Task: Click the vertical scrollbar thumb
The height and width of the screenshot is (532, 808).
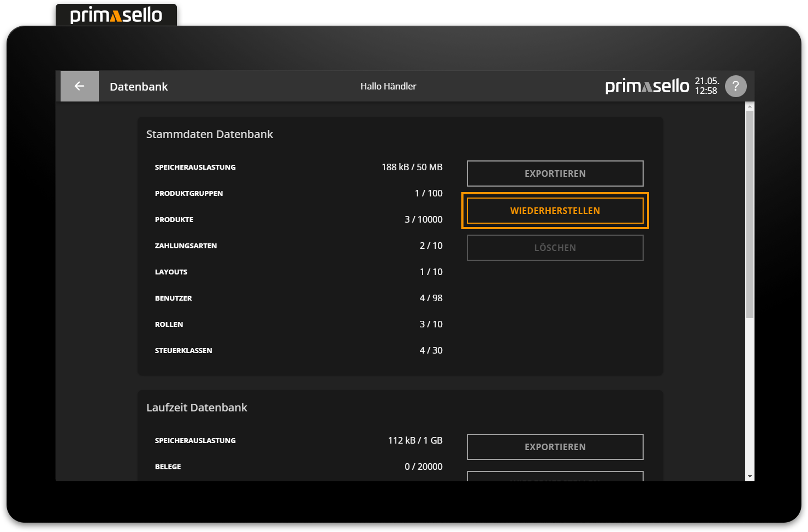Action: click(x=750, y=213)
